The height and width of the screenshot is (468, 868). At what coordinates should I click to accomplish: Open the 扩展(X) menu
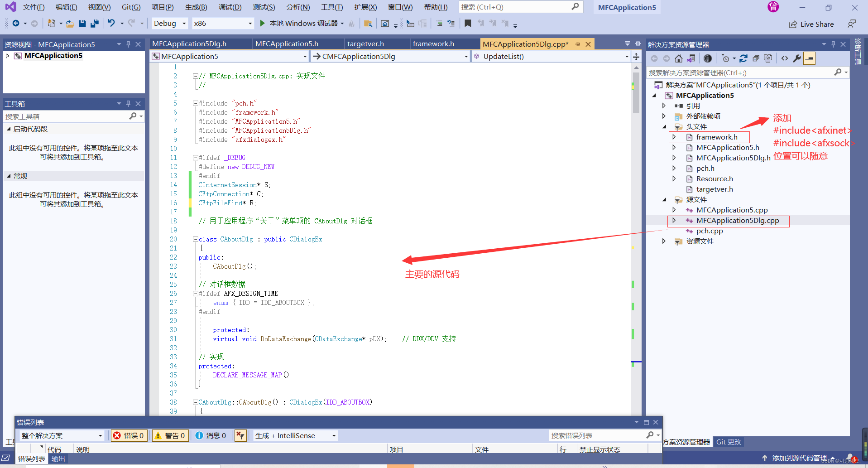point(365,7)
